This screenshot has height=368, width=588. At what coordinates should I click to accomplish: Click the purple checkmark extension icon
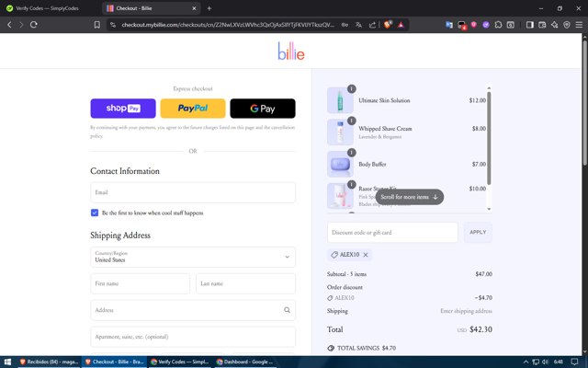coord(486,25)
